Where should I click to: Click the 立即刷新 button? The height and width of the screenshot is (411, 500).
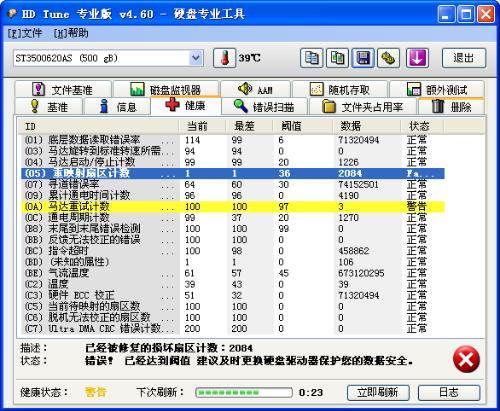[378, 392]
